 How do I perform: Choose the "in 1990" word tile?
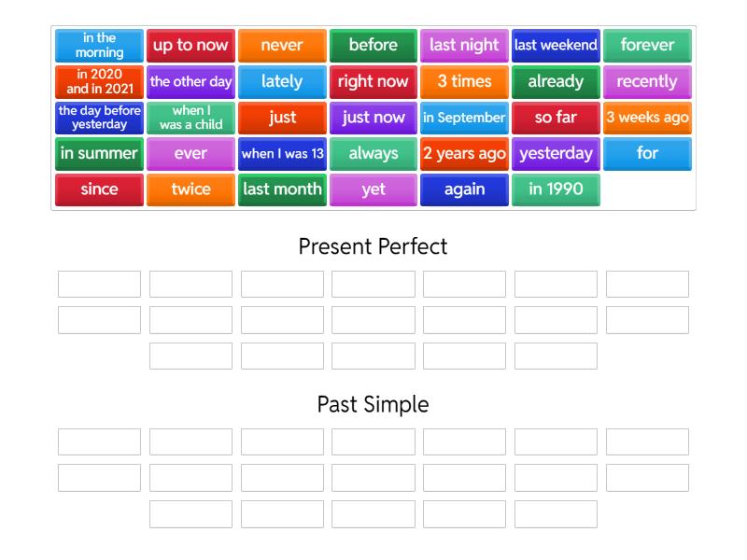[x=556, y=189]
